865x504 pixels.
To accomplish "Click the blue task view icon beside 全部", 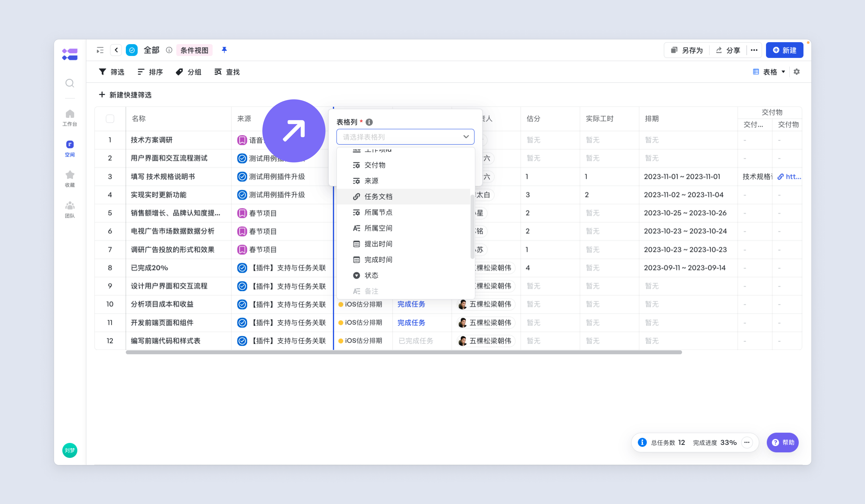I will pyautogui.click(x=132, y=50).
